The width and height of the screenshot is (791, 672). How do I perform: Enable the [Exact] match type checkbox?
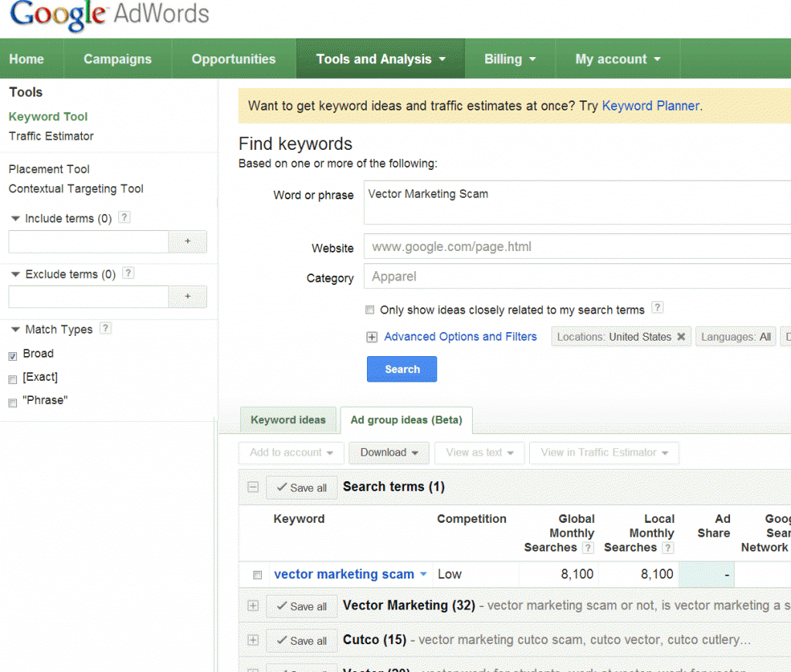point(12,379)
